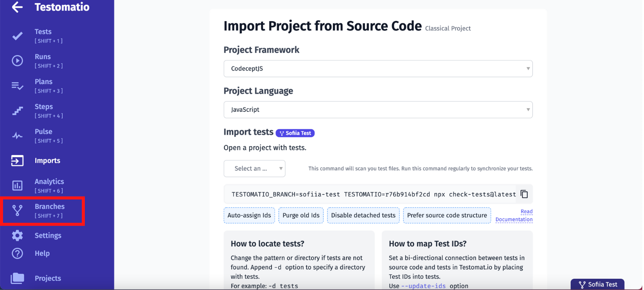Toggle Purge old Ids
This screenshot has width=644, height=290.
coord(301,215)
